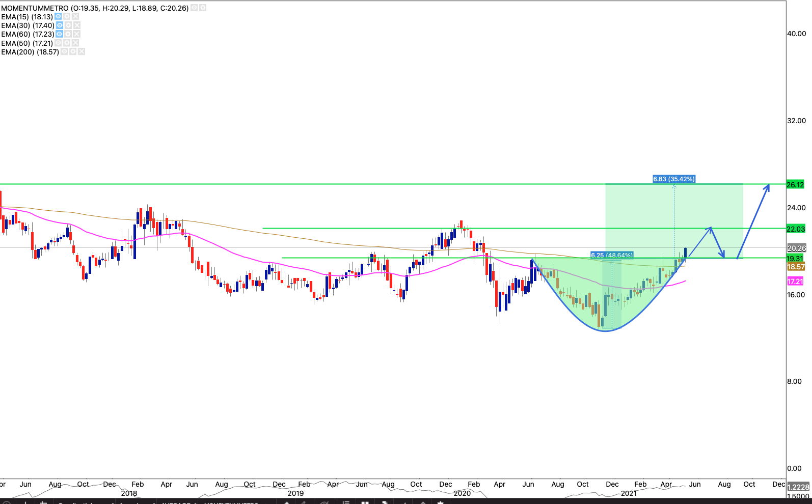812x504 pixels.
Task: Open settings gear for EMA(200)
Action: 73,52
